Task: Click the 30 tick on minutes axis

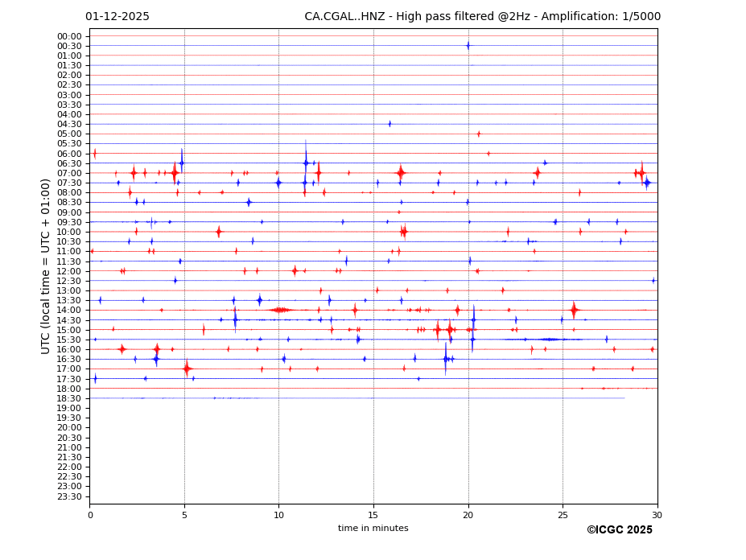Action: coord(657,514)
